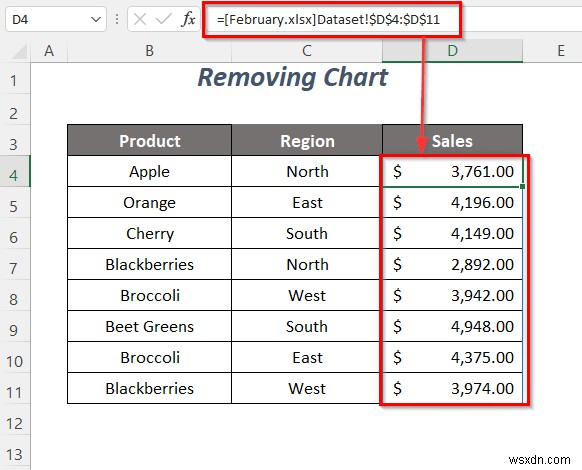Select column D header
The height and width of the screenshot is (470, 582).
click(x=452, y=51)
